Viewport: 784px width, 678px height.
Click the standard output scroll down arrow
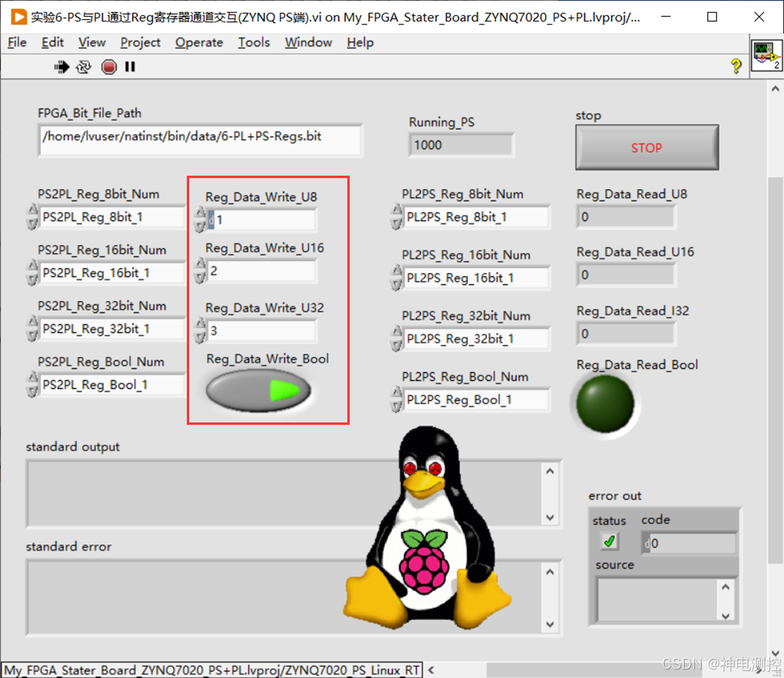(x=550, y=517)
